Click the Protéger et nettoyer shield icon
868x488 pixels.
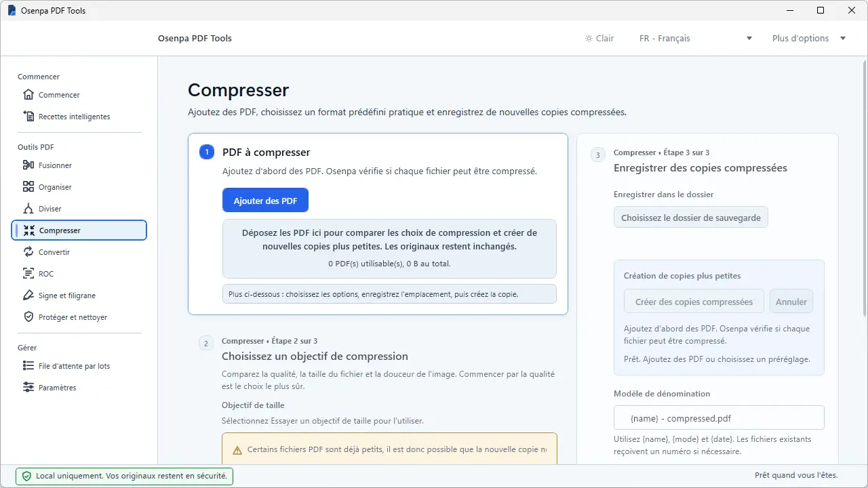tap(28, 317)
